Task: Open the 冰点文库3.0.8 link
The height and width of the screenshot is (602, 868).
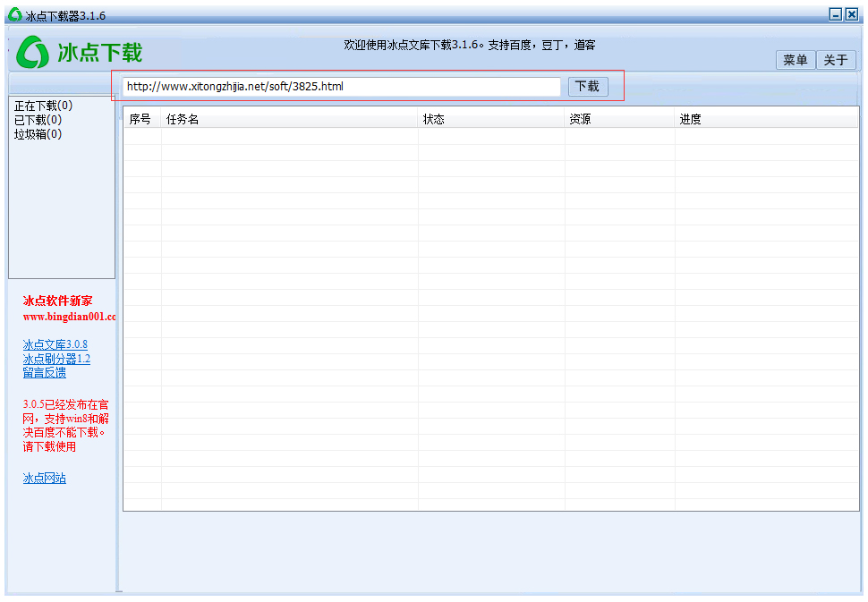Action: point(55,344)
